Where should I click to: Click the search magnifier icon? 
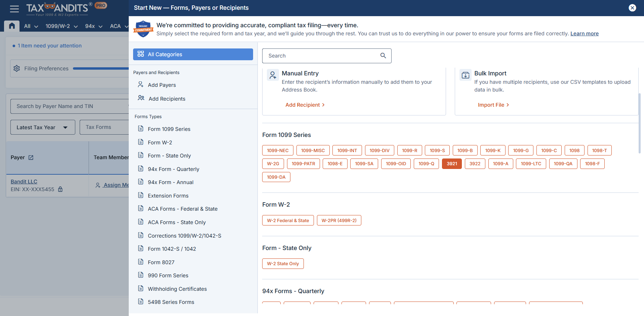coord(383,56)
